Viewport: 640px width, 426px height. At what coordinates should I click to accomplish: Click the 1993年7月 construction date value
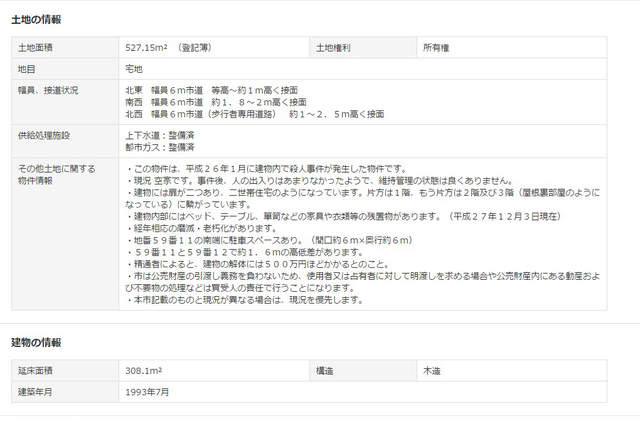coord(147,391)
